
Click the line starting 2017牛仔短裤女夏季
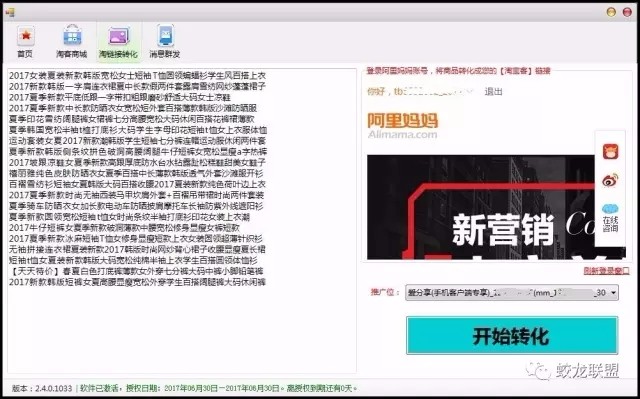pyautogui.click(x=124, y=228)
